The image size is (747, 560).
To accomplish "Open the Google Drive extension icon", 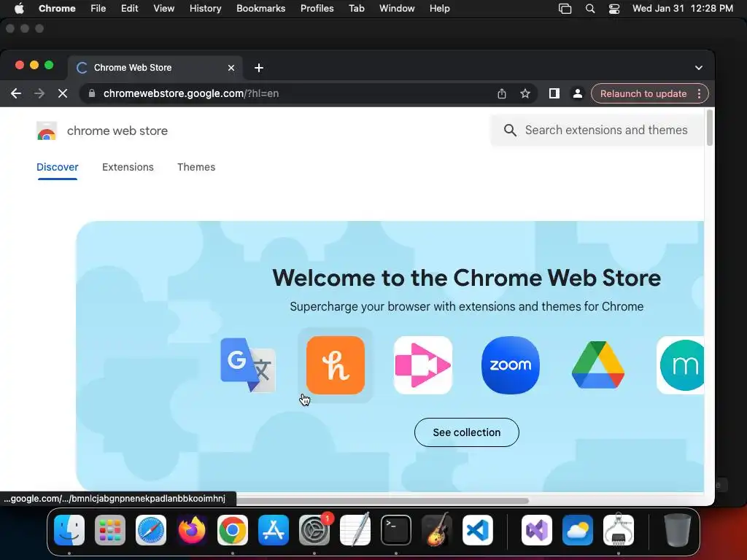I will click(x=598, y=365).
